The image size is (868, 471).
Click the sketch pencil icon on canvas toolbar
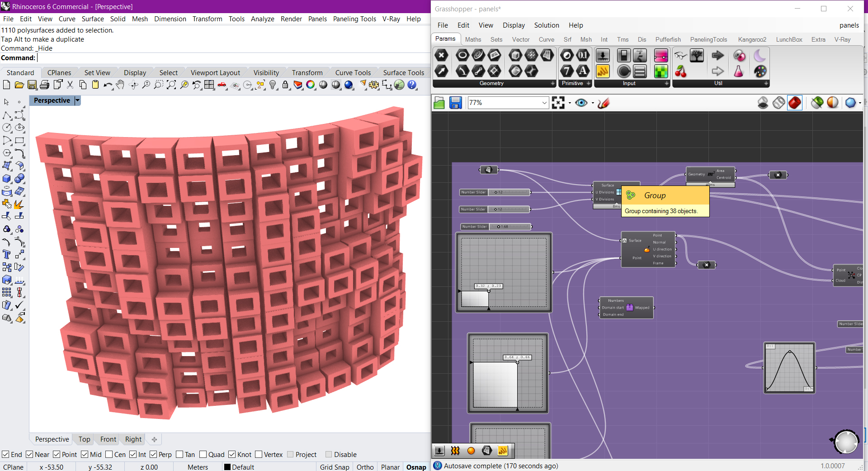(x=604, y=103)
